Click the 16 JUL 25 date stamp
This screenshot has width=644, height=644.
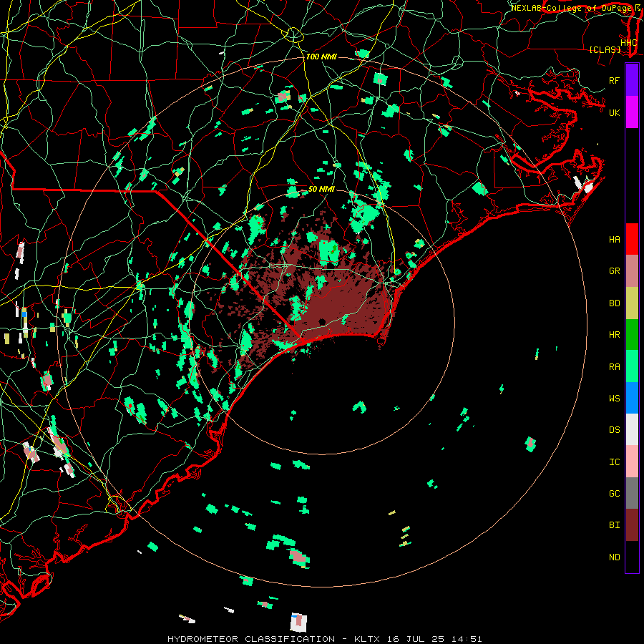(x=416, y=639)
